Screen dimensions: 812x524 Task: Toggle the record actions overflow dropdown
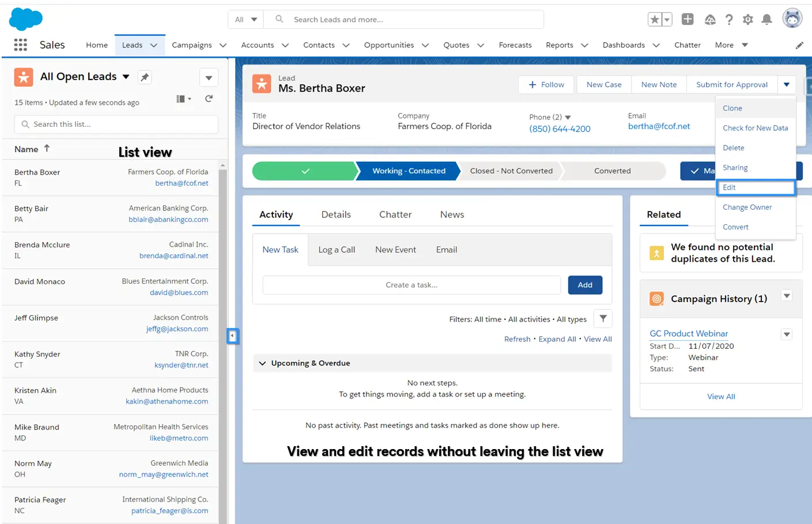pyautogui.click(x=787, y=85)
